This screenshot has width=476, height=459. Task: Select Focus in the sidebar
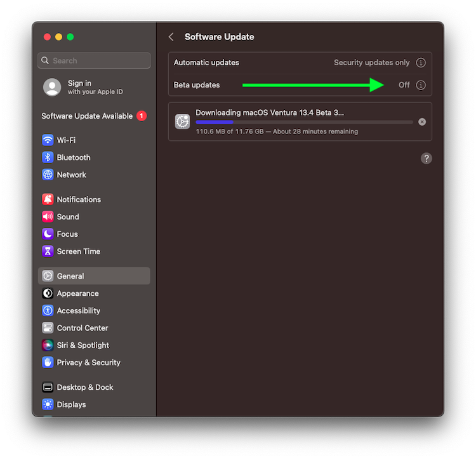click(x=94, y=234)
